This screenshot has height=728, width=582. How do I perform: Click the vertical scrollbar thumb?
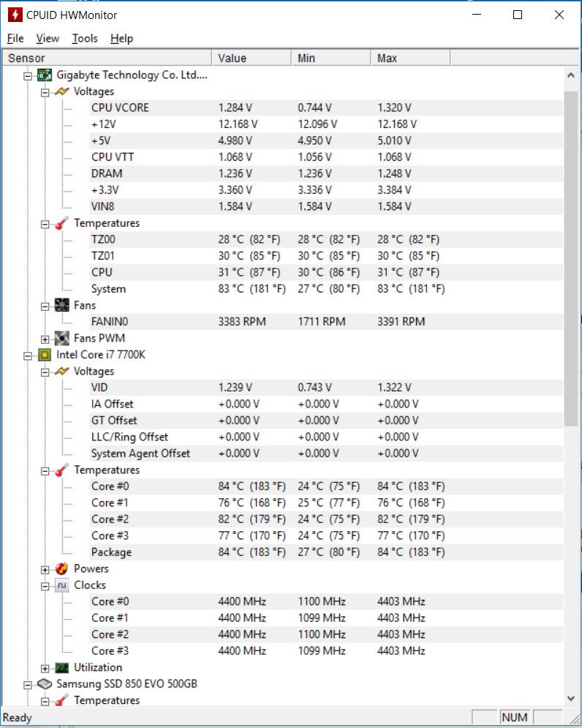pos(571,258)
